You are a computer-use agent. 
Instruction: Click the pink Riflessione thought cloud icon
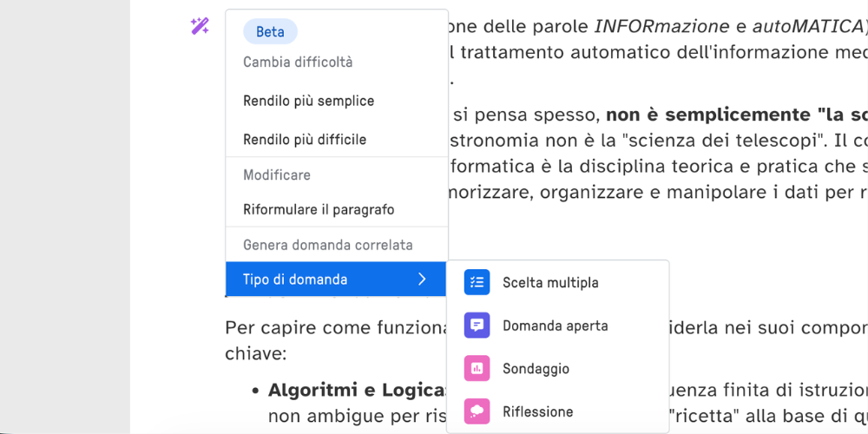click(477, 411)
